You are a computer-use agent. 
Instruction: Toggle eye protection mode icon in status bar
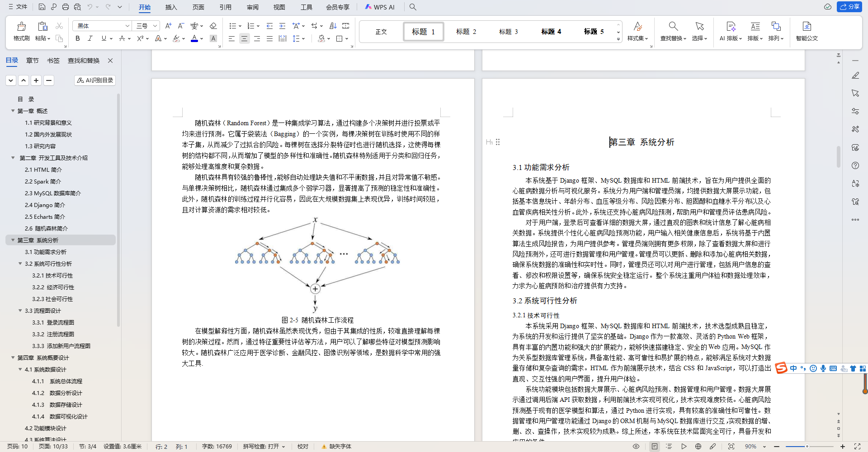pyautogui.click(x=636, y=447)
